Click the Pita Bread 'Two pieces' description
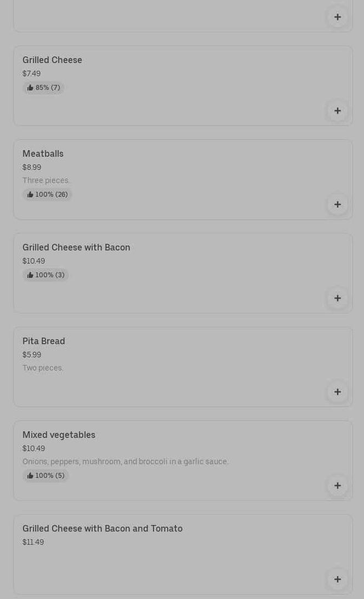The image size is (364, 599). click(43, 368)
